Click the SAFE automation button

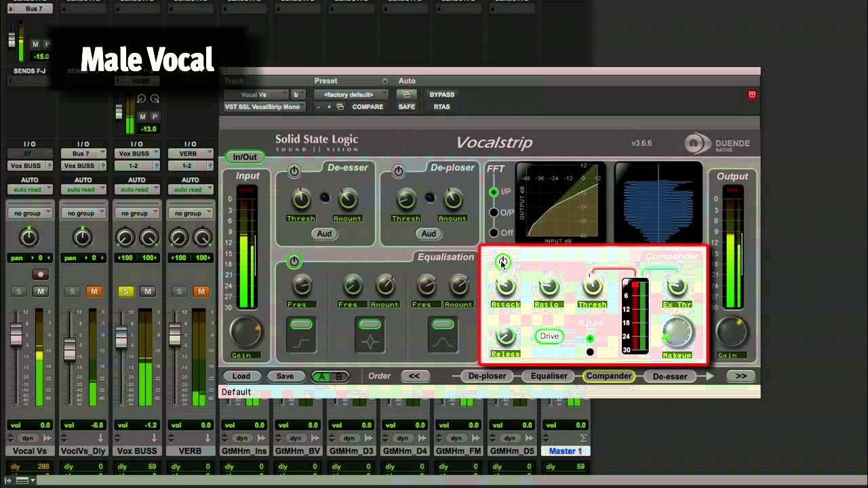pos(406,107)
